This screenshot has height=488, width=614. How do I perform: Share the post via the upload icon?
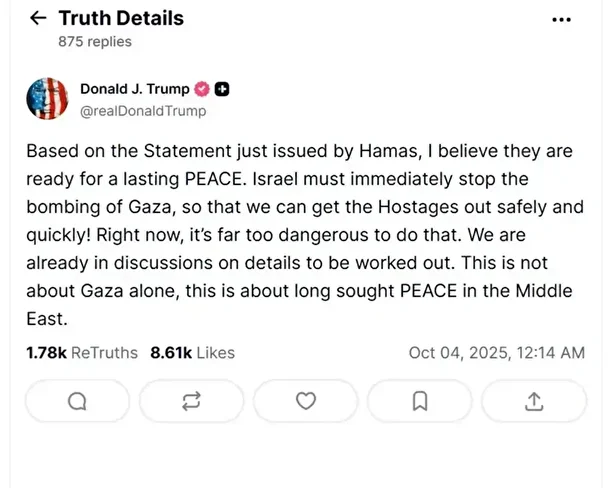pyautogui.click(x=534, y=401)
